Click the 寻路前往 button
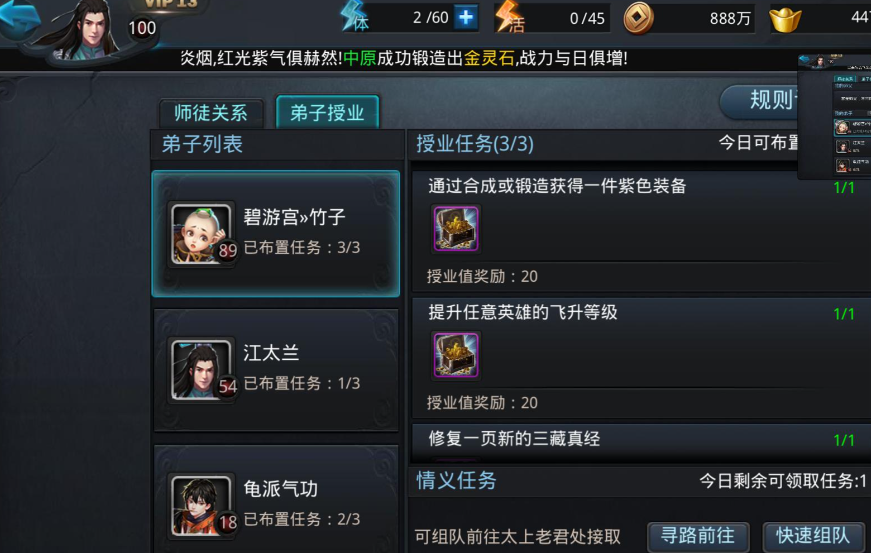 [x=698, y=536]
